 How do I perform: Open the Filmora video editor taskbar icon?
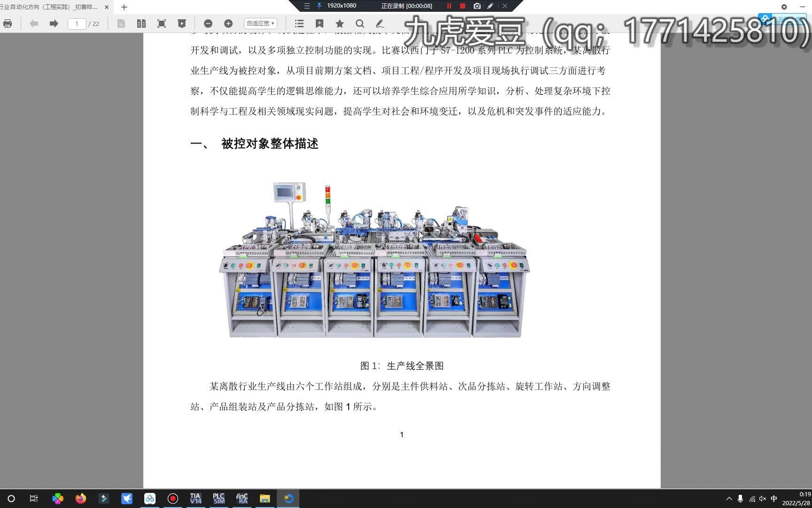pyautogui.click(x=104, y=499)
